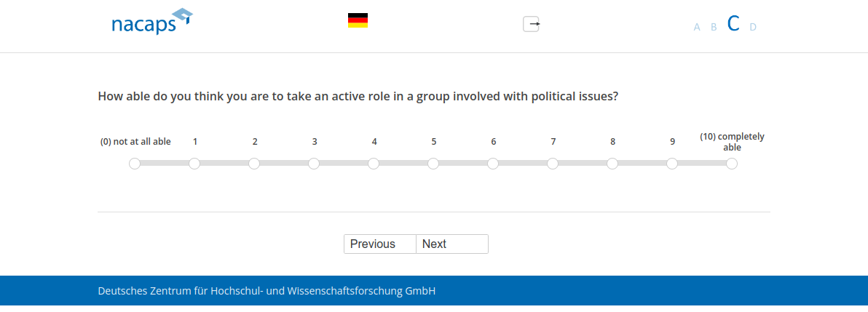Select rating 3 on the scale
The height and width of the screenshot is (312, 868).
(314, 164)
